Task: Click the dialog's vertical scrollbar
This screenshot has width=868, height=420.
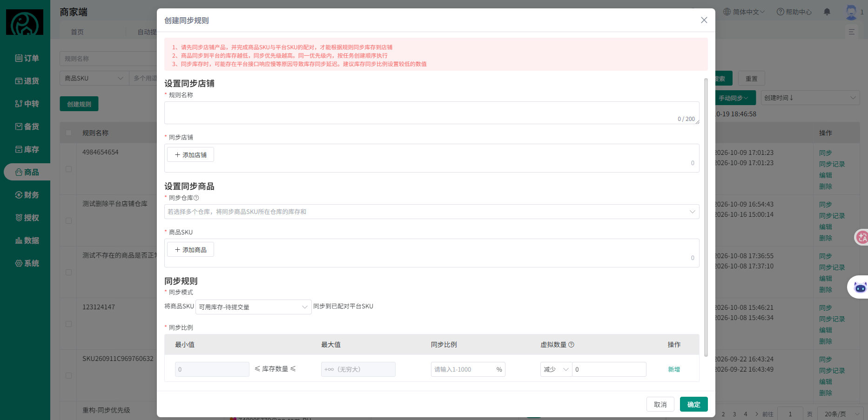Action: pos(706,218)
